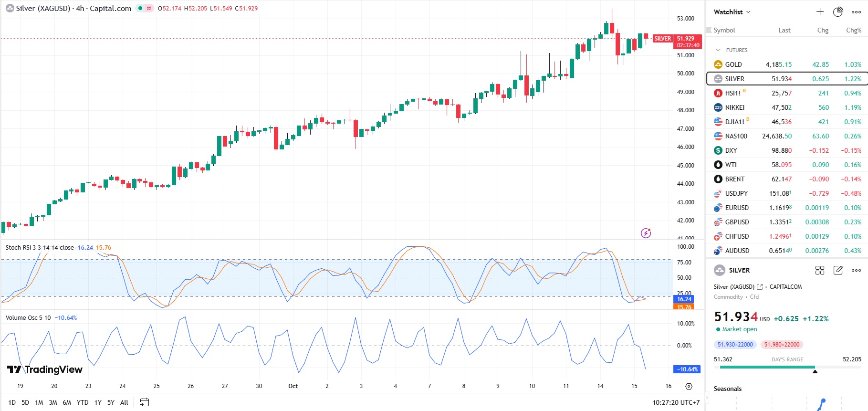The width and height of the screenshot is (868, 411).
Task: Toggle the green market status indicator
Action: coord(140,8)
